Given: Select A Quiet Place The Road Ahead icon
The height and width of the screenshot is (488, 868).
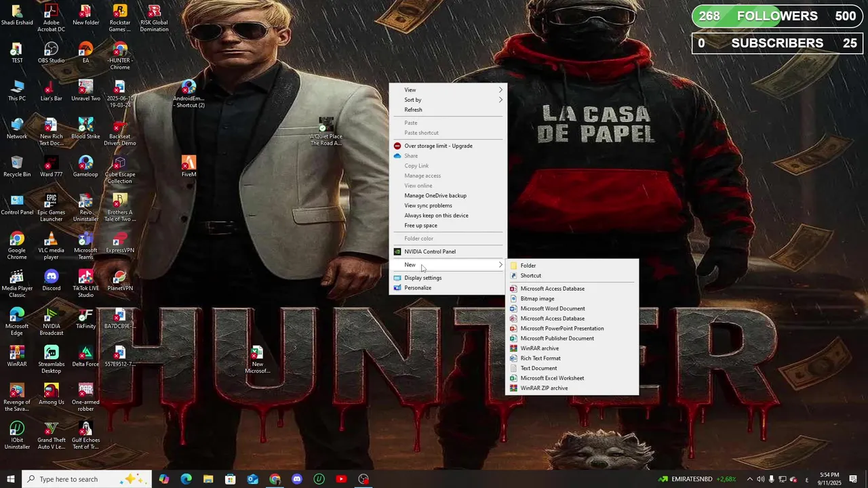Looking at the screenshot, I should tap(326, 132).
